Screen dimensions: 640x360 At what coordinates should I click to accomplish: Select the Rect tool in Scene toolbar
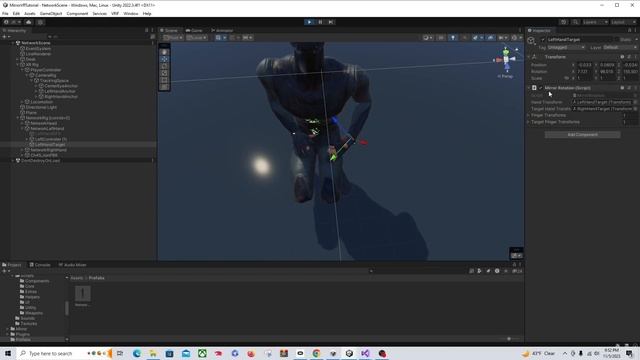[164, 80]
